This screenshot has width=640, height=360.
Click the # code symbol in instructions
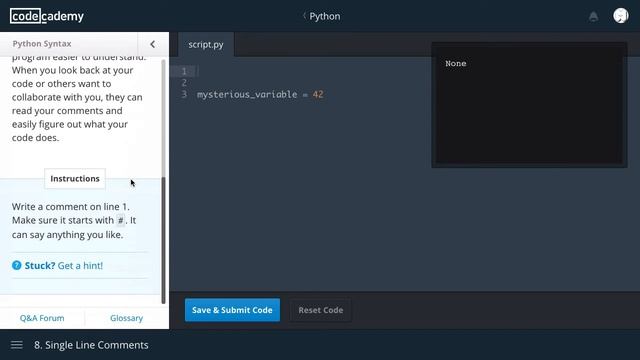click(x=120, y=220)
